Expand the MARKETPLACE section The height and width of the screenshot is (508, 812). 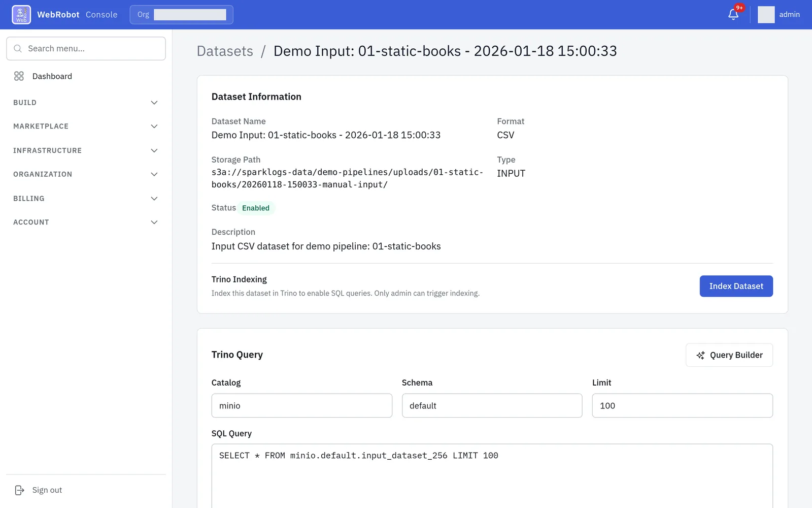click(x=86, y=126)
